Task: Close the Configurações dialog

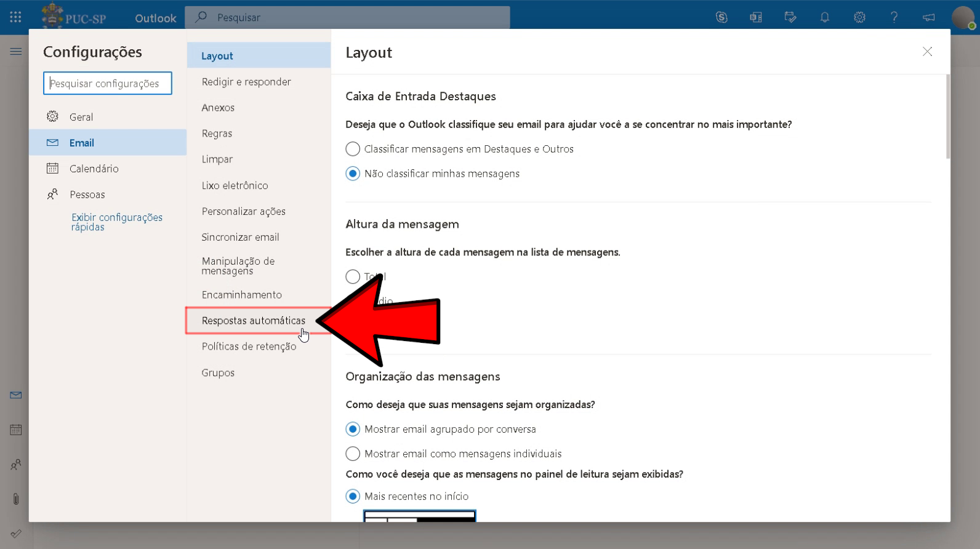Action: [927, 52]
